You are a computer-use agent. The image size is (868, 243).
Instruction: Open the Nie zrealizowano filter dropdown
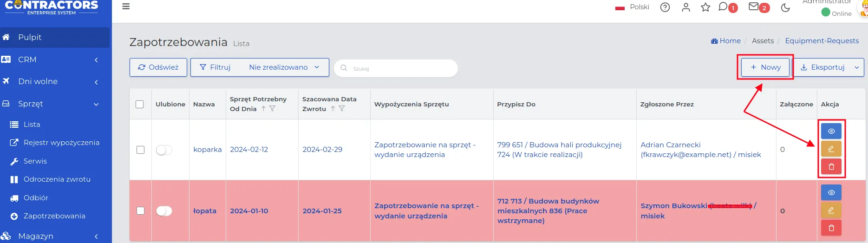coord(284,67)
